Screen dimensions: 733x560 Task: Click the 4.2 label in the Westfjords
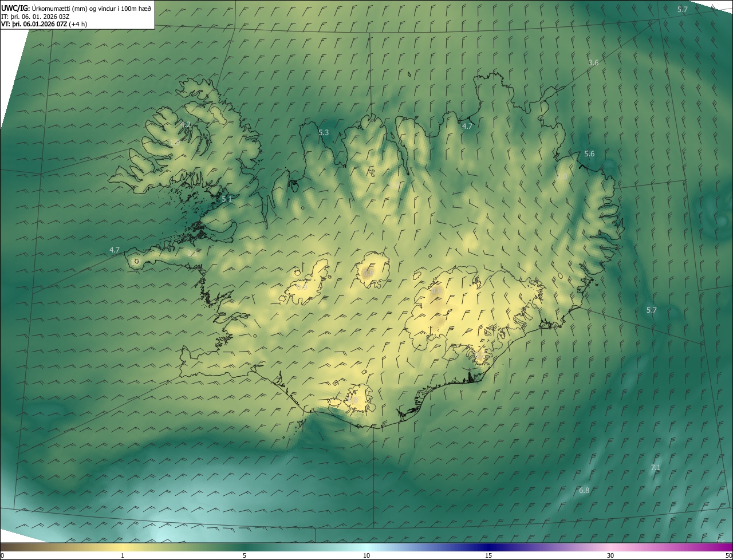coord(186,124)
